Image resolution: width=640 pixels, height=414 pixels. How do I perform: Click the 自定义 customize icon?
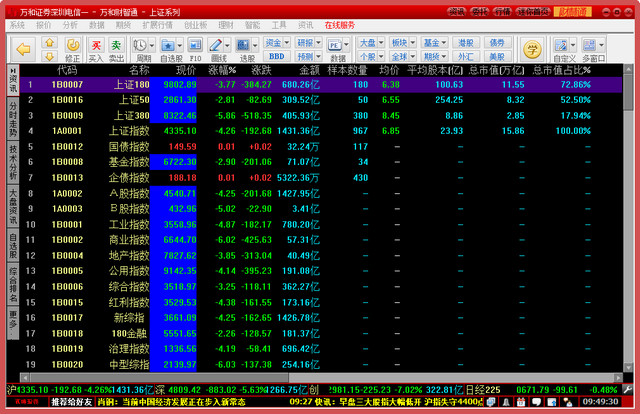click(x=561, y=45)
